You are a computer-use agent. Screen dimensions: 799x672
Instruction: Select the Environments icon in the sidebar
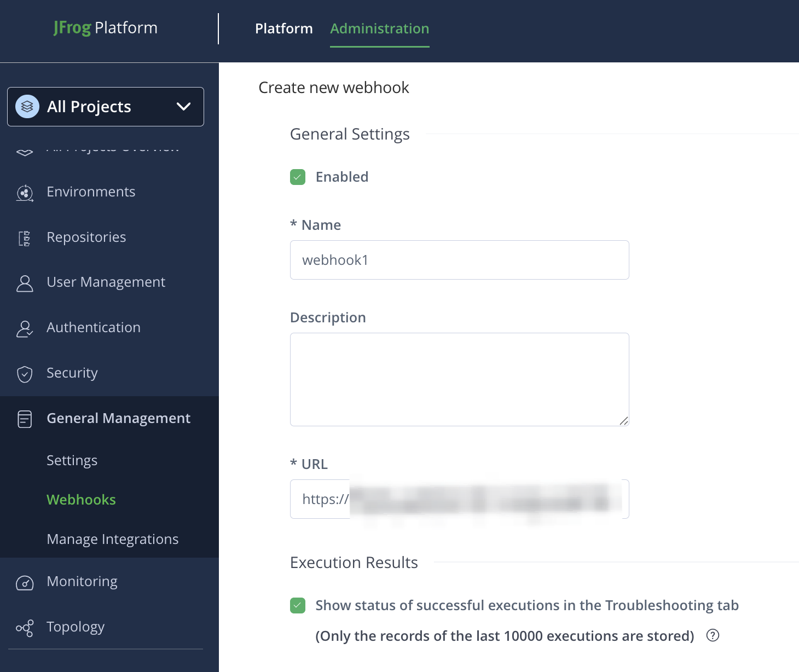(24, 193)
